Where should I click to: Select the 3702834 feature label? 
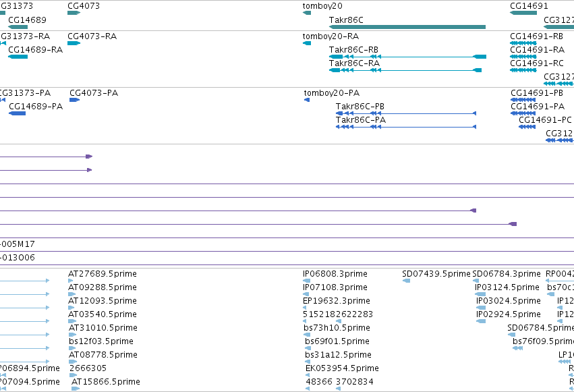tap(355, 382)
